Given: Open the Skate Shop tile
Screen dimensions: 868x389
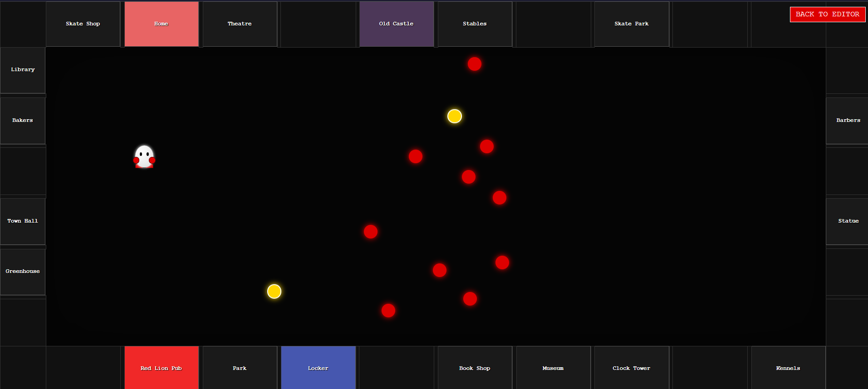Looking at the screenshot, I should 83,24.
